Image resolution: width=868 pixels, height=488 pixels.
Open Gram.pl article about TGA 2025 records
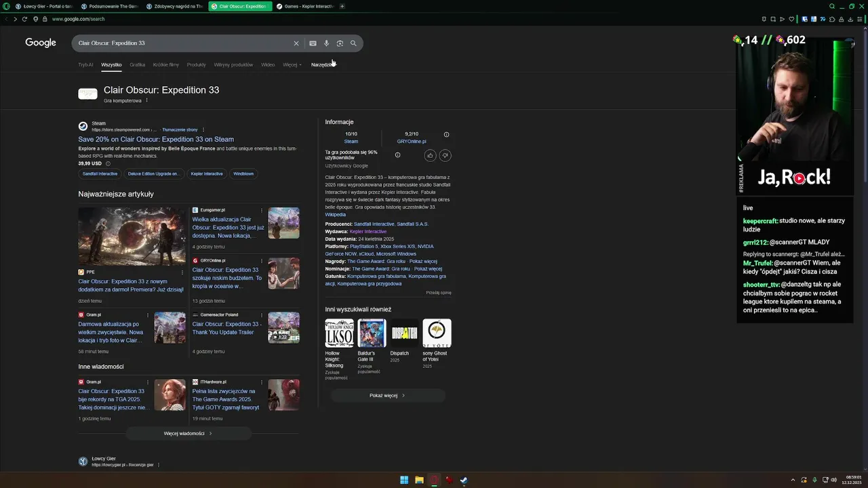[113, 399]
